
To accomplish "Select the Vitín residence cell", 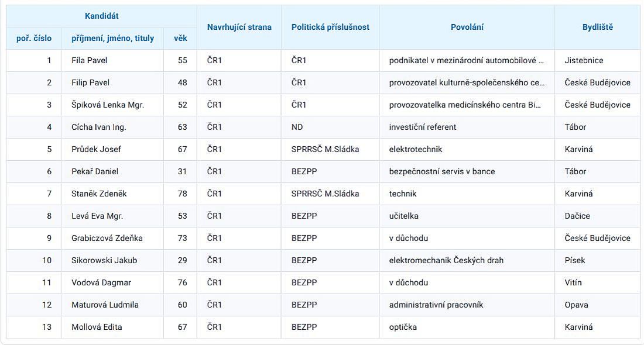I will click(x=573, y=282).
